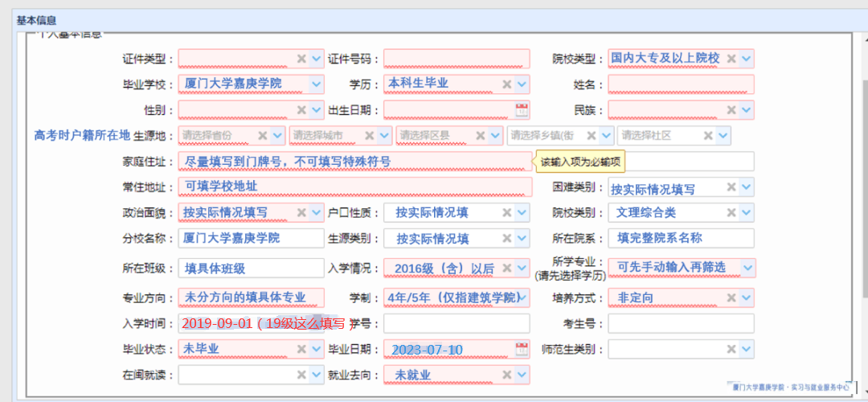
Task: Clear the 性别 field with its X icon
Action: pyautogui.click(x=301, y=109)
